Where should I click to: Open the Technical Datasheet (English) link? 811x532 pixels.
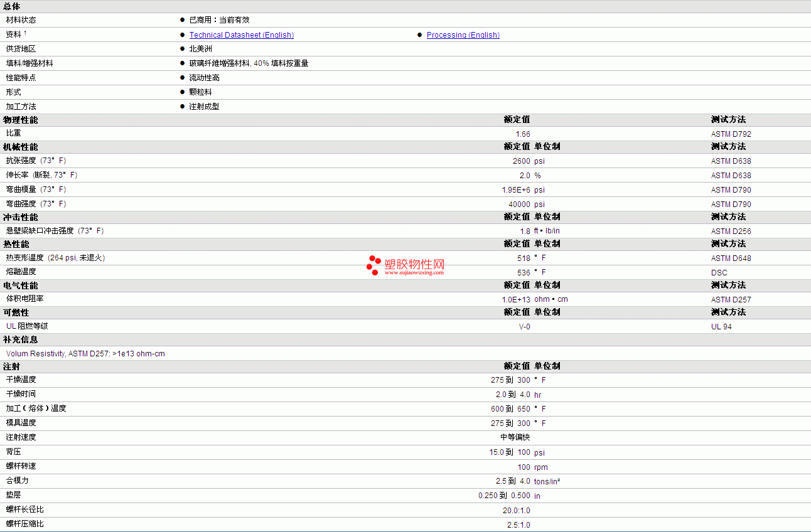pyautogui.click(x=242, y=35)
